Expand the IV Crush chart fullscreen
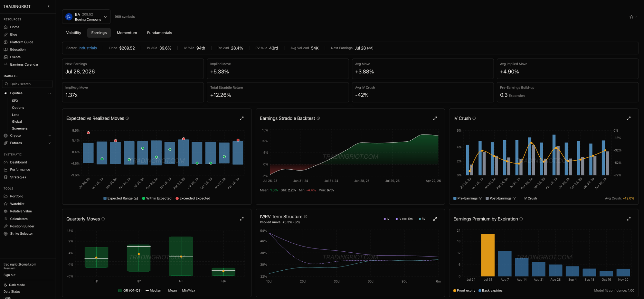This screenshot has height=299, width=644. [629, 118]
